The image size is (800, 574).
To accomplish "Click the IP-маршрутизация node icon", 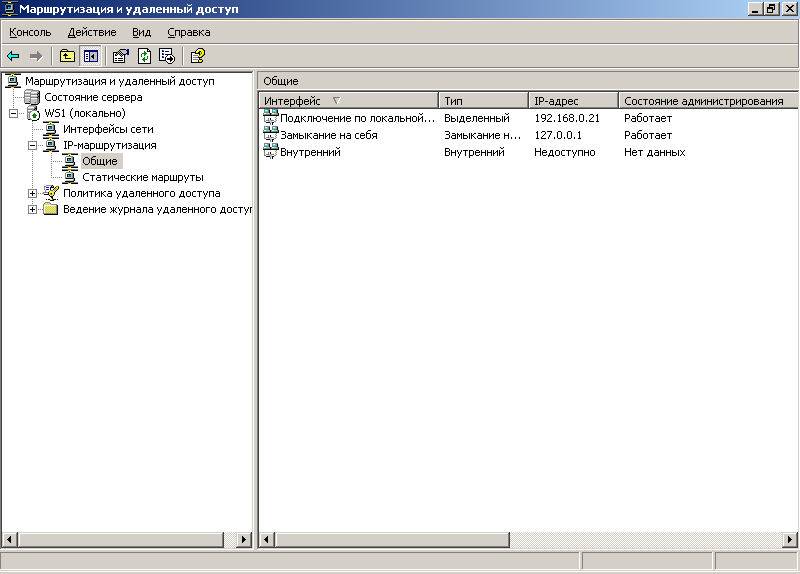I will (51, 145).
